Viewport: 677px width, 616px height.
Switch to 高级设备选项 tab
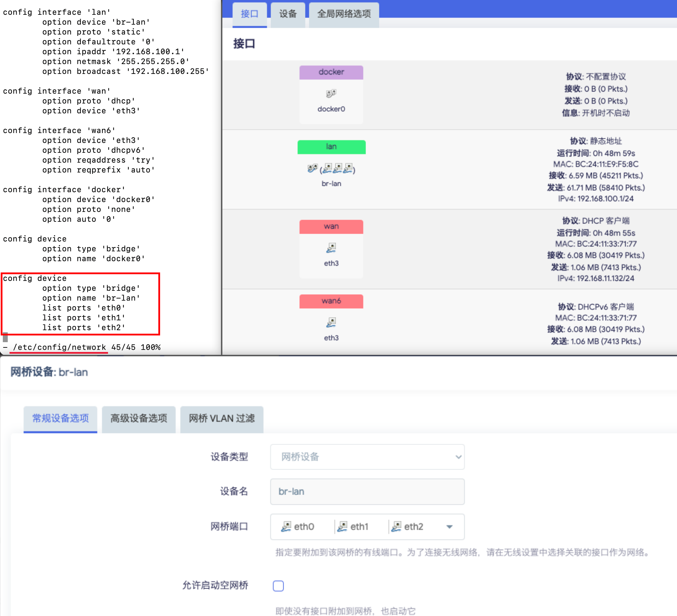coord(139,418)
